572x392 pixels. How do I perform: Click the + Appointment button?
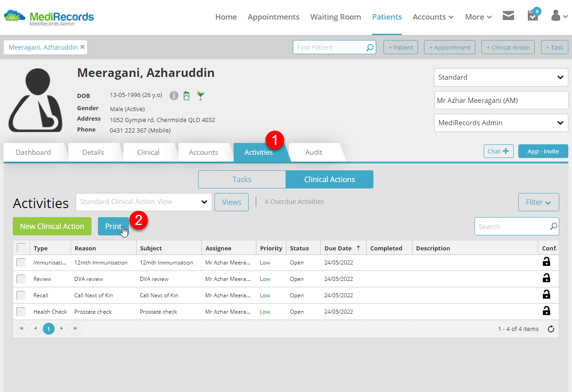tap(450, 47)
